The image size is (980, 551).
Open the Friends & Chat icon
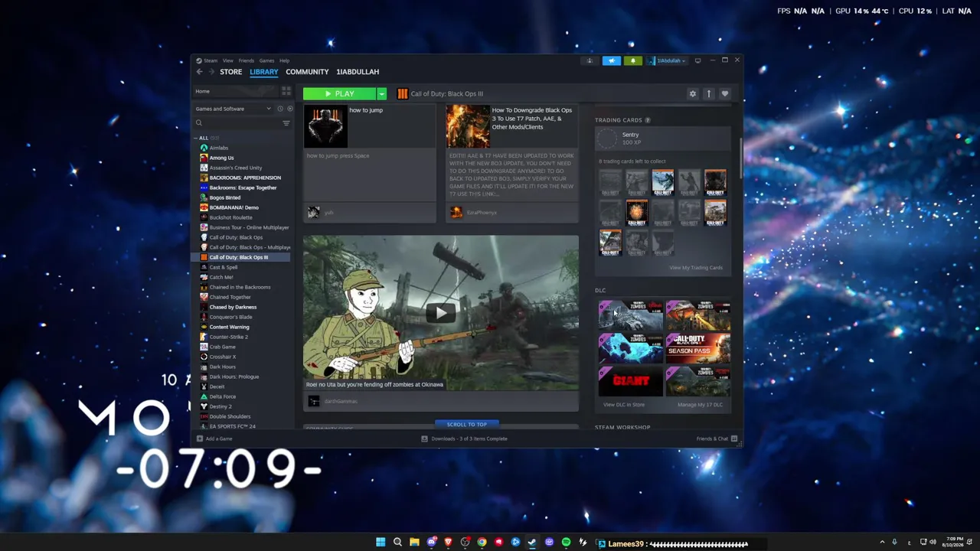point(734,439)
